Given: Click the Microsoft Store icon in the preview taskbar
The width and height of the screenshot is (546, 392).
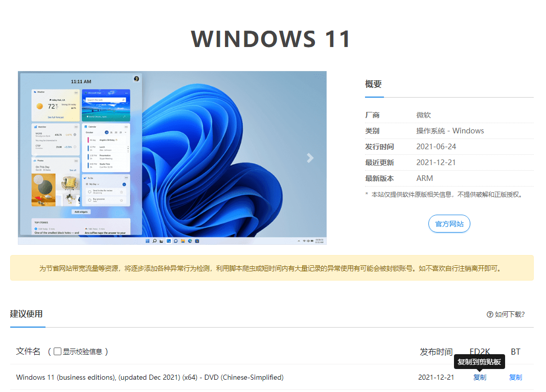Looking at the screenshot, I should 197,241.
